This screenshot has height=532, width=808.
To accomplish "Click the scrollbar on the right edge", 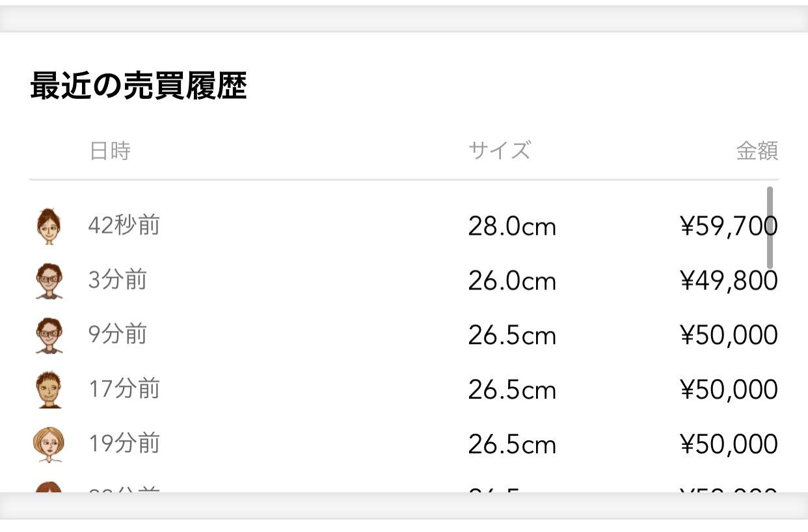I will pos(770,227).
